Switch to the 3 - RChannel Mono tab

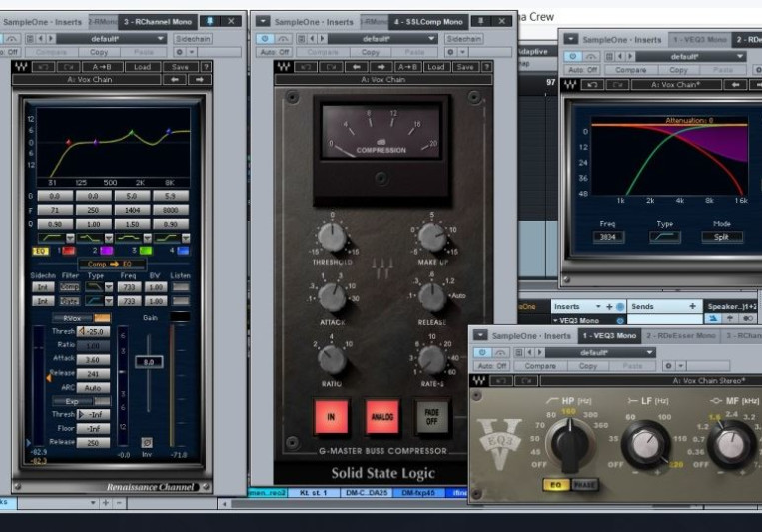pos(158,21)
